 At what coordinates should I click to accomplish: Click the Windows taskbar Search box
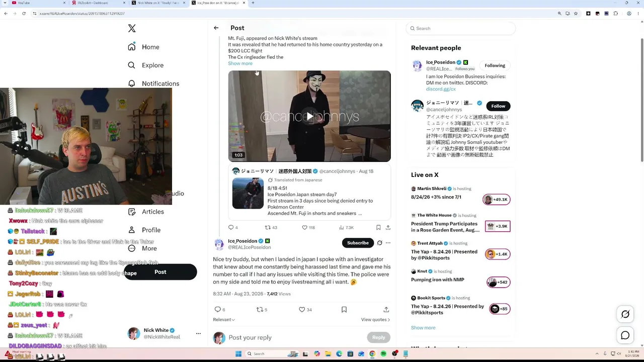(272, 354)
